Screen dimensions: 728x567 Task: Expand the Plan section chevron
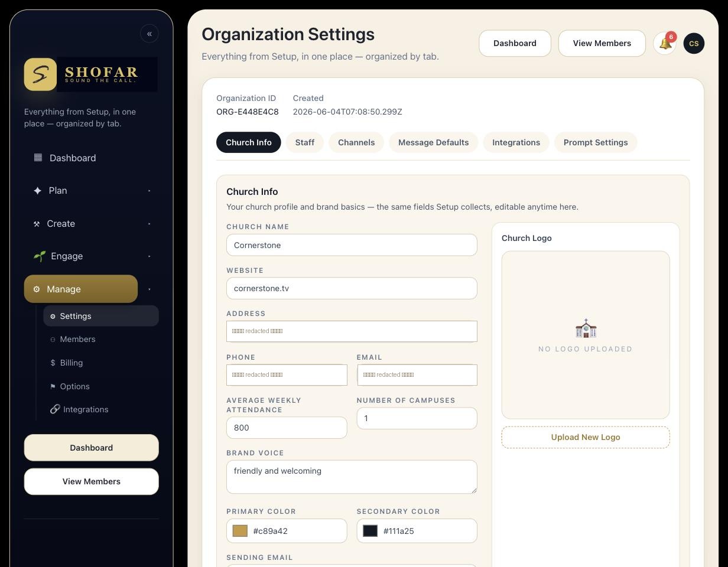pos(149,191)
